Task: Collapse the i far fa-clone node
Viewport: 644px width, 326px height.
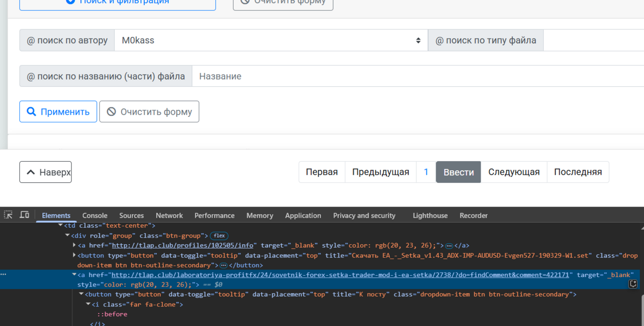Action: (88, 304)
